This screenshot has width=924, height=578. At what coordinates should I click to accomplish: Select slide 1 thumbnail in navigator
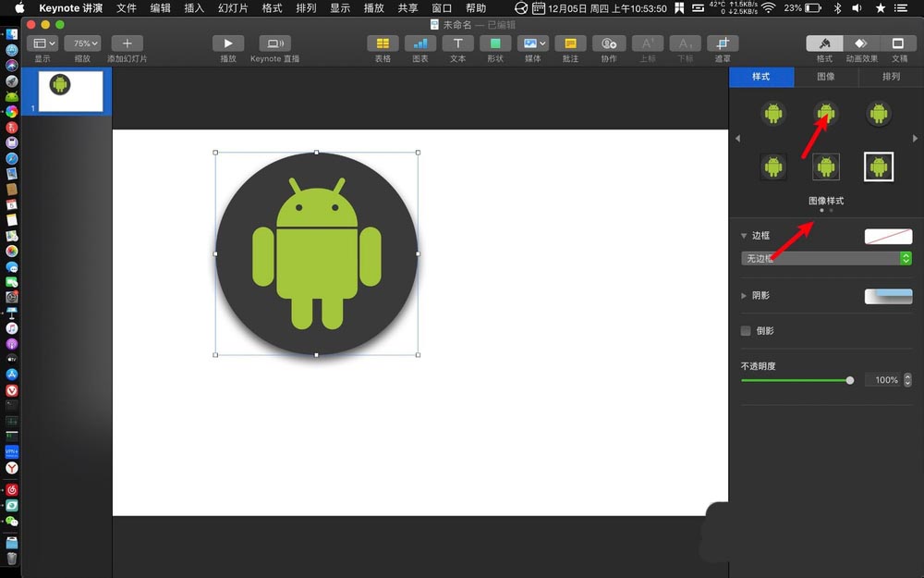click(x=70, y=92)
